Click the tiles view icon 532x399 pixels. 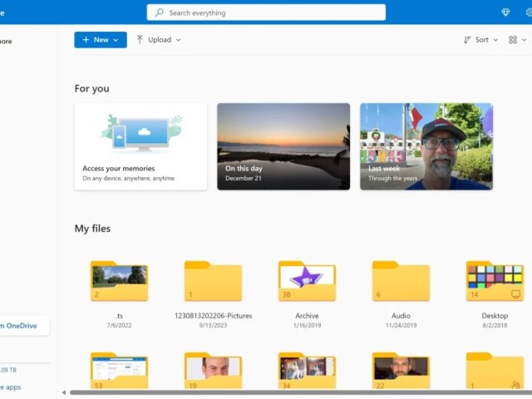tap(513, 40)
